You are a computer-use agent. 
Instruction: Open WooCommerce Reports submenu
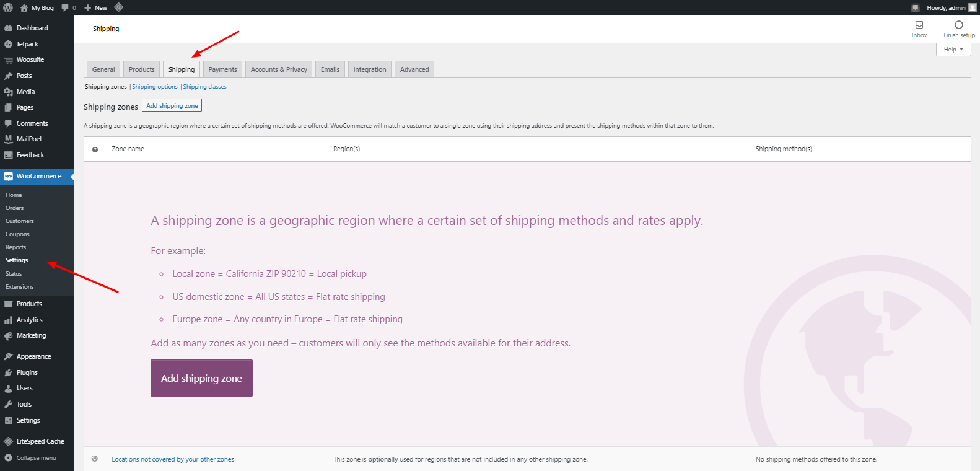pyautogui.click(x=15, y=247)
